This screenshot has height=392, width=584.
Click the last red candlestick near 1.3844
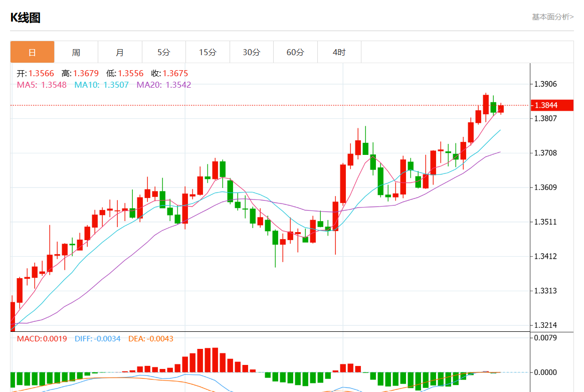[501, 109]
